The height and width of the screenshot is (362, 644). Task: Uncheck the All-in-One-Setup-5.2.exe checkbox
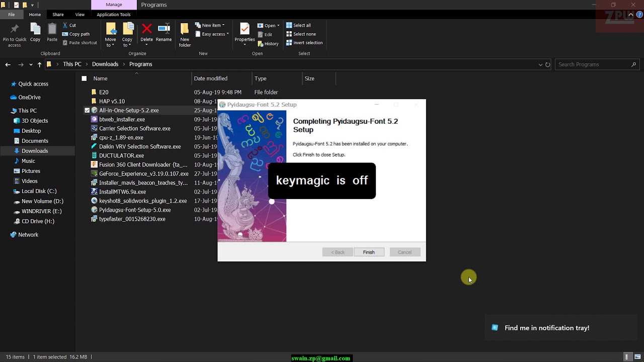(x=87, y=110)
